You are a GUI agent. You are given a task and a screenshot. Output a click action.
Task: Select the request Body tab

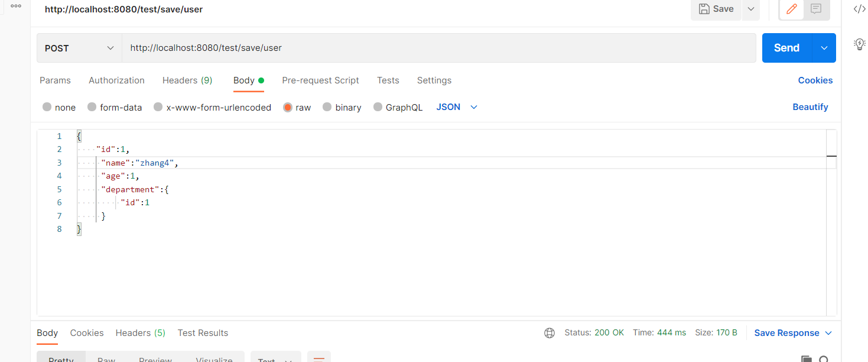click(x=248, y=80)
